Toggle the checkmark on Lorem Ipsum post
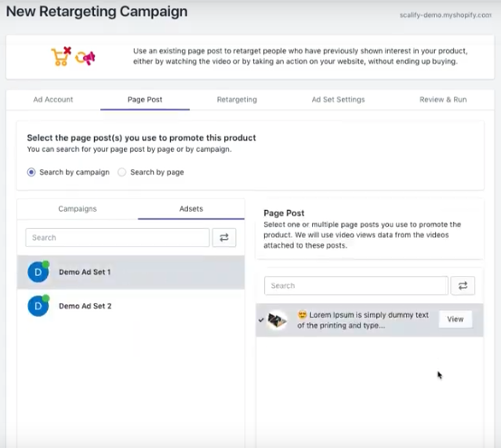The height and width of the screenshot is (448, 501). (261, 319)
